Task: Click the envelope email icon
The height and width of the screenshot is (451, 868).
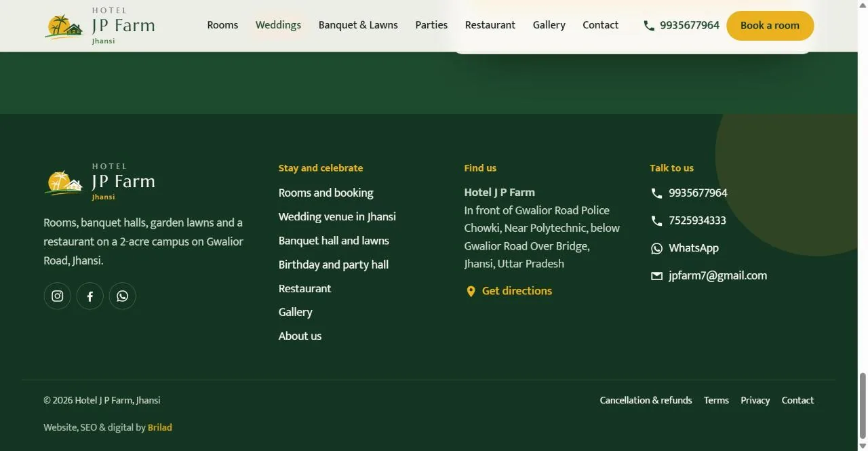Action: [656, 276]
